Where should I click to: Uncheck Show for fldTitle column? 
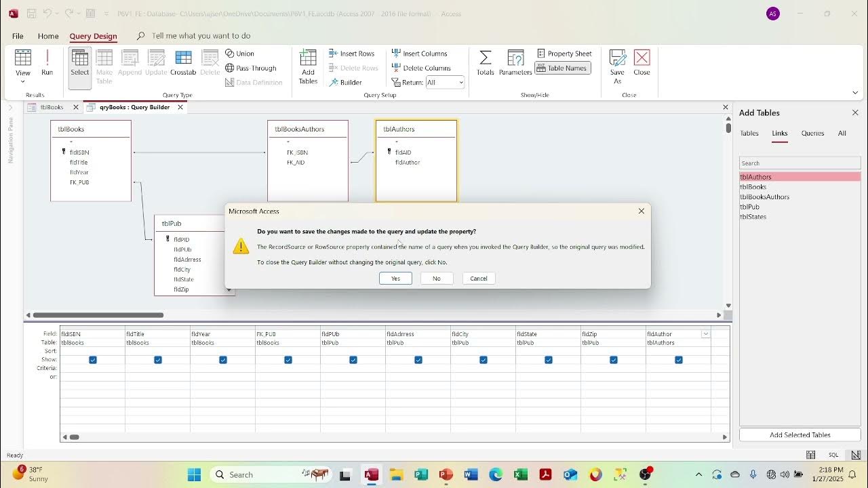[158, 360]
